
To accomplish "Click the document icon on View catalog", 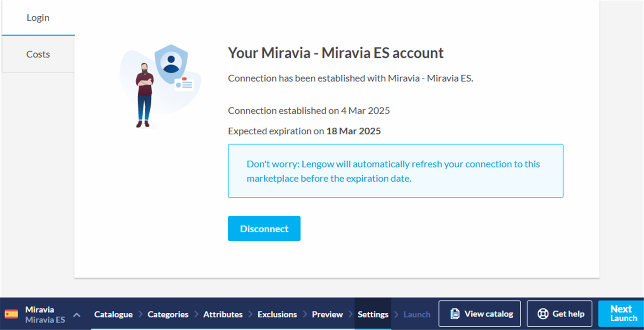I will click(455, 314).
